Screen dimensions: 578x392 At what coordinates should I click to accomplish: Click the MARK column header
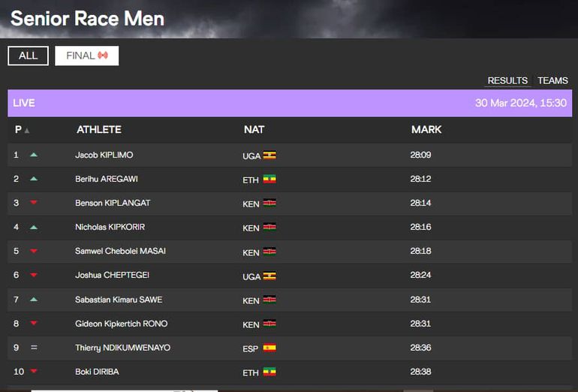pyautogui.click(x=426, y=130)
